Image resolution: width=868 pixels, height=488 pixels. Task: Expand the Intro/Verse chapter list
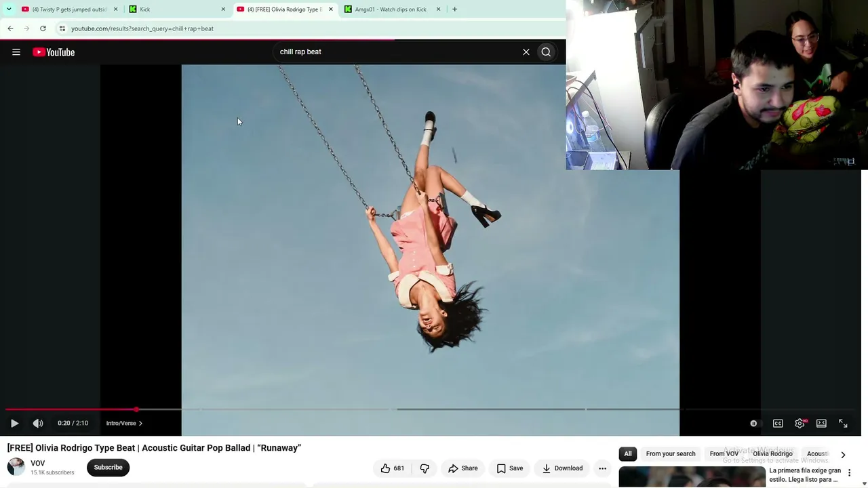pos(124,423)
